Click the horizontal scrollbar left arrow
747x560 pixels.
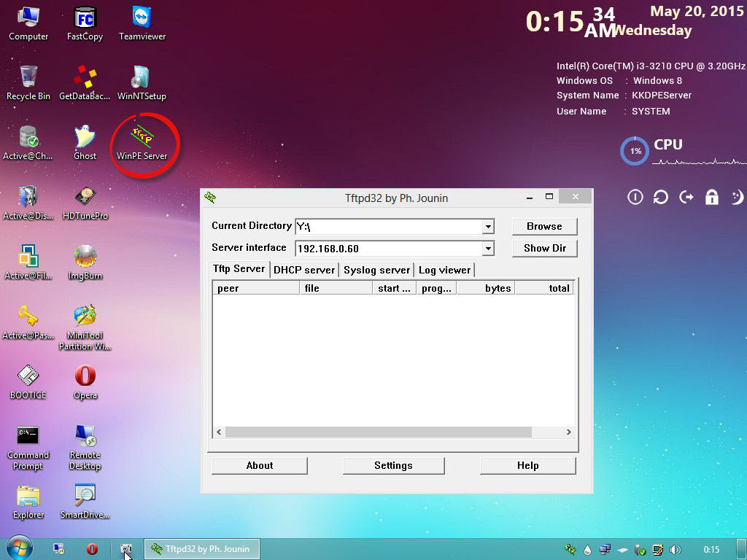pyautogui.click(x=219, y=432)
